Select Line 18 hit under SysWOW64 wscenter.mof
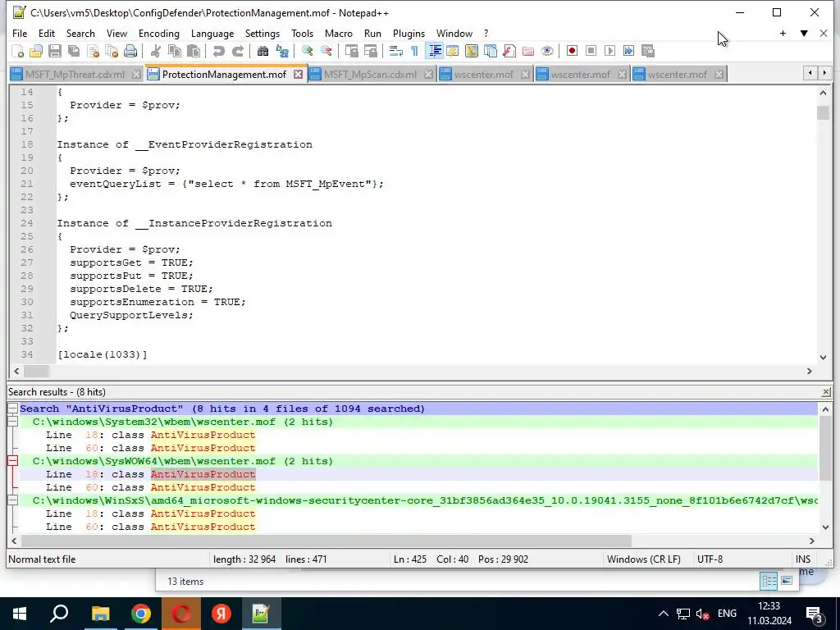The height and width of the screenshot is (630, 840). [x=151, y=474]
